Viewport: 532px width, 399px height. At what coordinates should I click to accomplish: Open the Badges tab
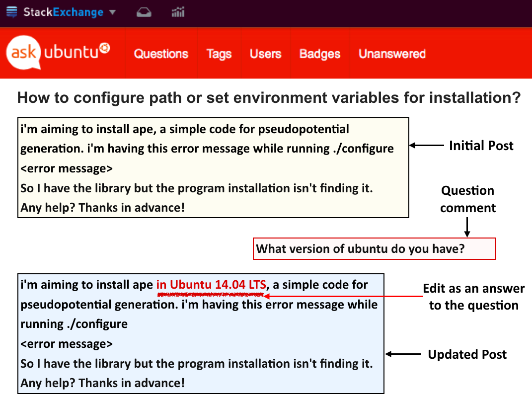(x=320, y=54)
